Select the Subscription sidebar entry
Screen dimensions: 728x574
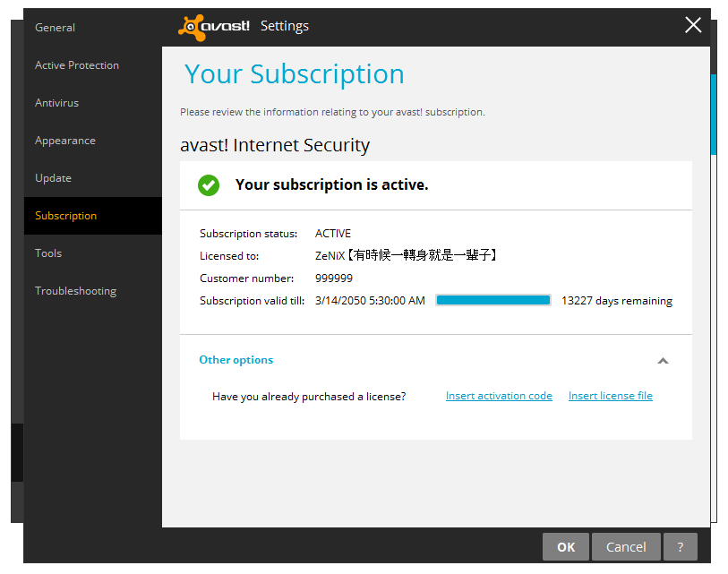pyautogui.click(x=66, y=215)
